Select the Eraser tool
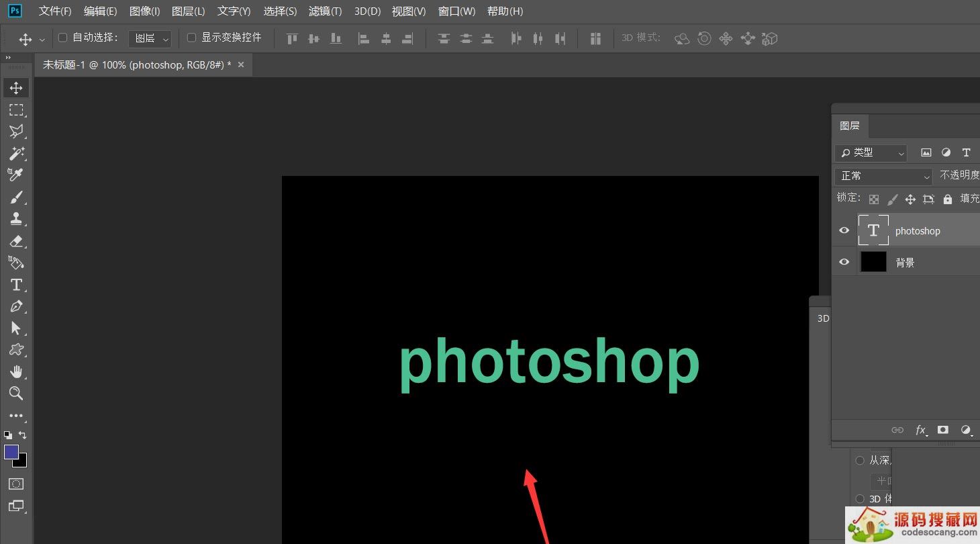This screenshot has height=544, width=980. [16, 241]
